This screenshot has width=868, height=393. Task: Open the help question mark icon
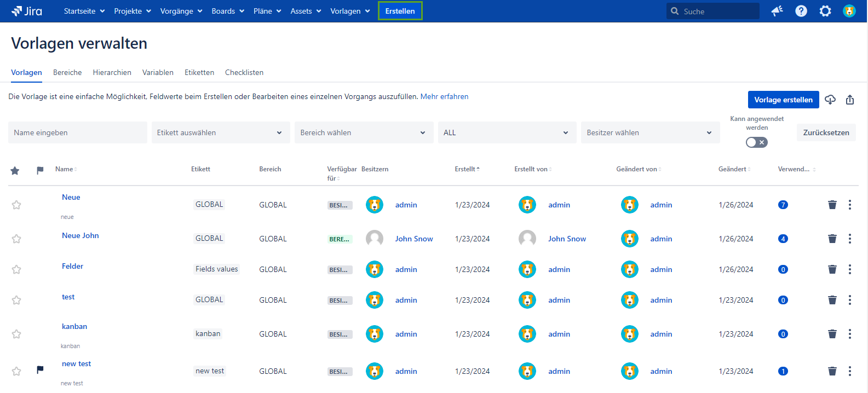pos(801,11)
